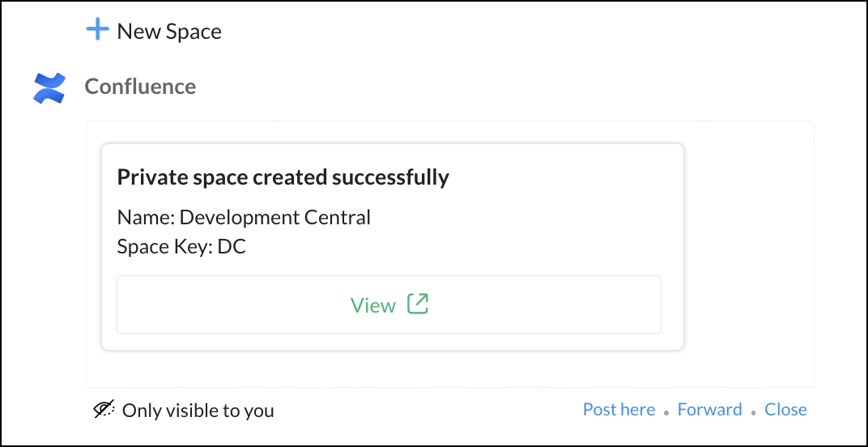868x447 pixels.
Task: Click the external-link arrow icon next to View
Action: click(418, 304)
